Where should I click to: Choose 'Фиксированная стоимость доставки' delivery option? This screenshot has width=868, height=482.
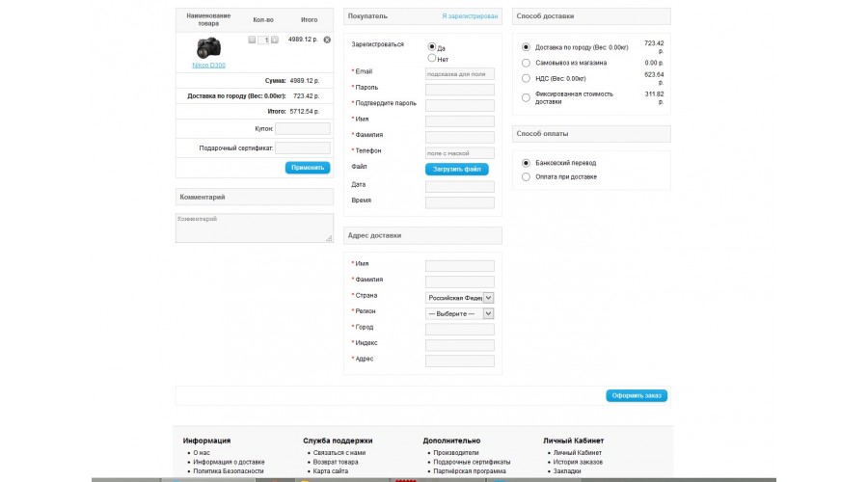point(526,98)
